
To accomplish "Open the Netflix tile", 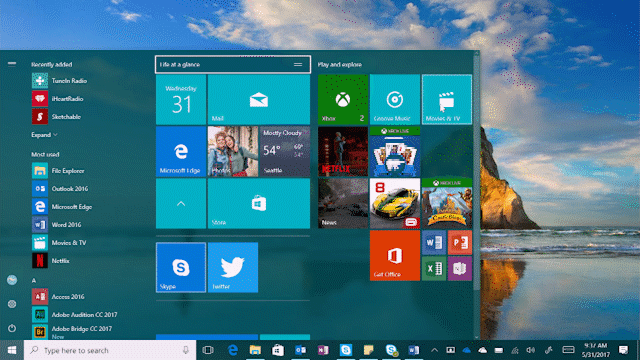I will click(x=343, y=151).
